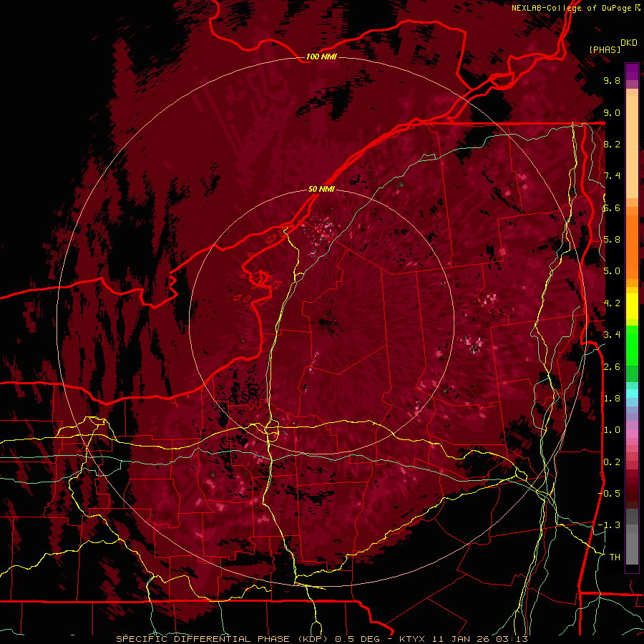Click the DKD unit label above the legend
The width and height of the screenshot is (644, 644).
pyautogui.click(x=629, y=43)
